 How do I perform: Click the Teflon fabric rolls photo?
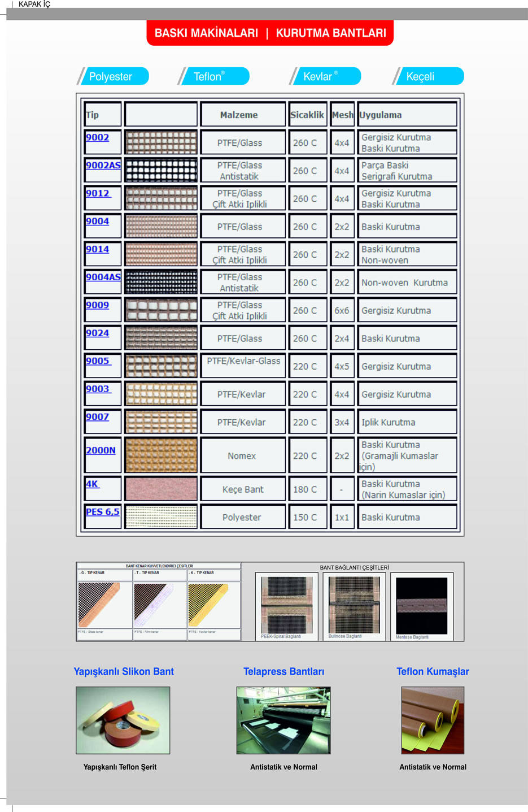(x=433, y=720)
